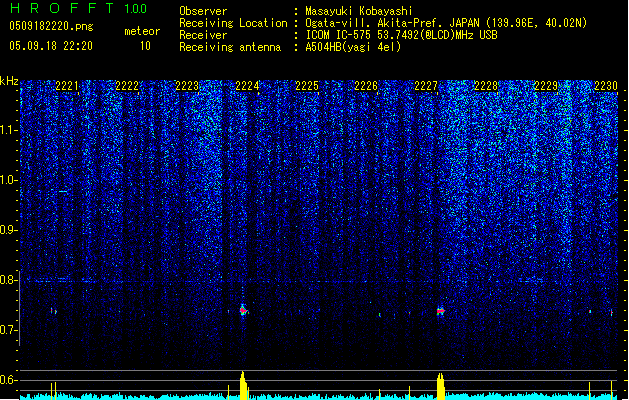Select the file name 0509182220.png
Image resolution: width=629 pixels, height=400 pixels.
coord(51,26)
